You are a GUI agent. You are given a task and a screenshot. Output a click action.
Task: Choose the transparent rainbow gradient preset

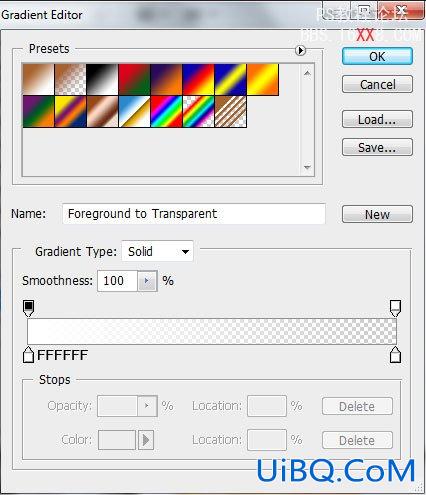click(198, 112)
